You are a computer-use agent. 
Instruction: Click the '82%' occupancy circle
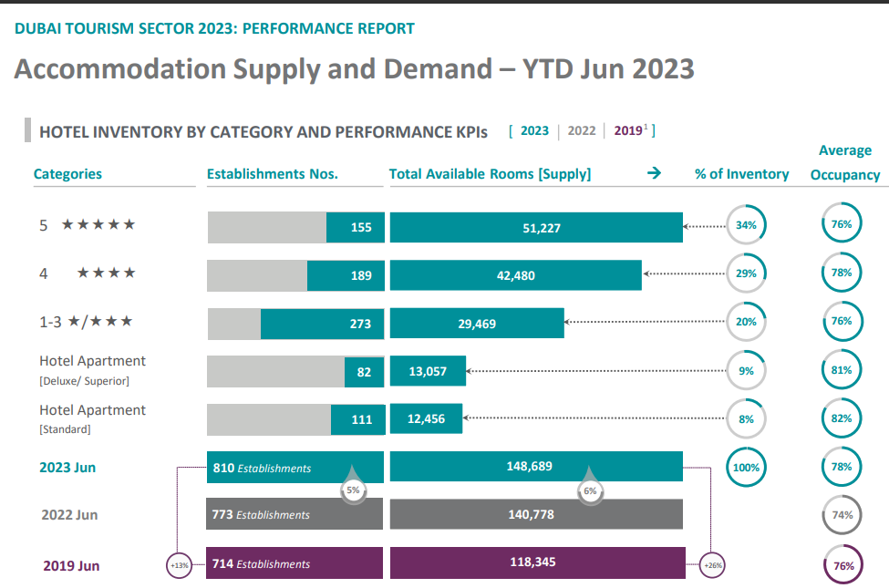pos(842,418)
